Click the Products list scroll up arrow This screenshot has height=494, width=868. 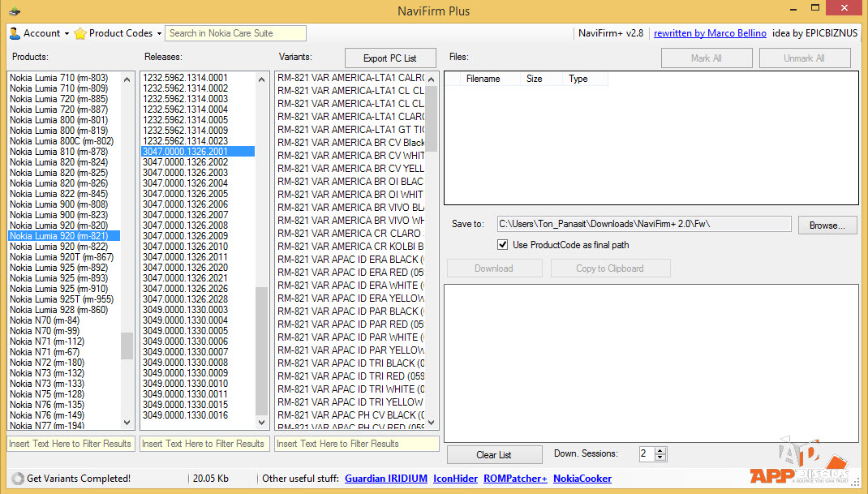[127, 79]
